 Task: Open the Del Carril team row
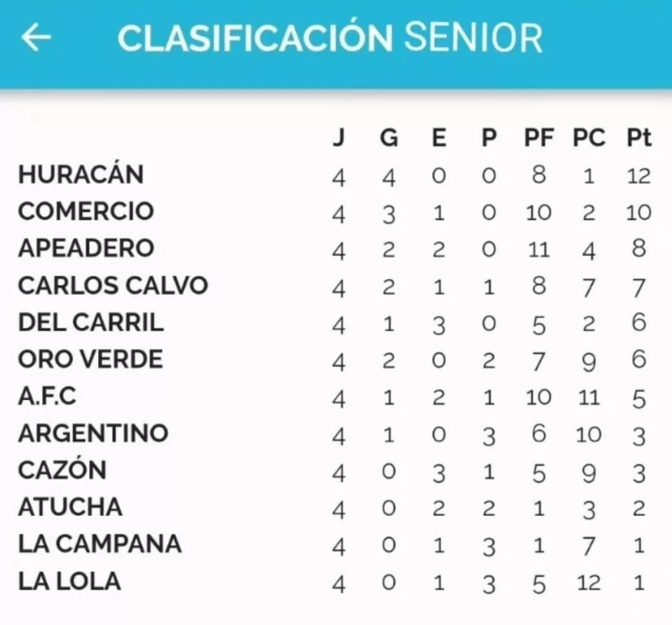click(91, 322)
